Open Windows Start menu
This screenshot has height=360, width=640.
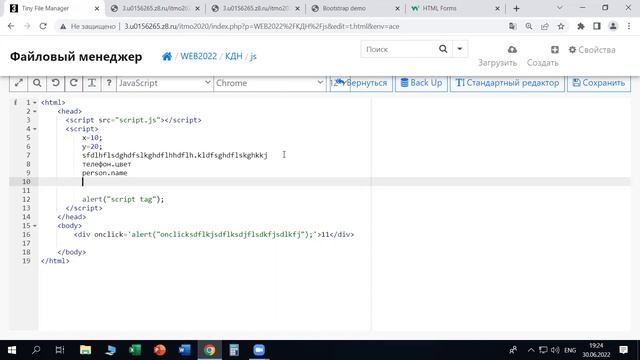pos(12,350)
